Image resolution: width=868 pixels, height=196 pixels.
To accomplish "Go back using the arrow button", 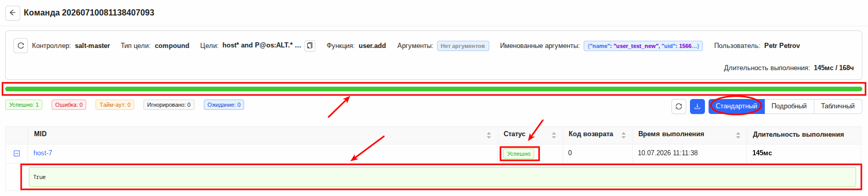I will tap(12, 13).
